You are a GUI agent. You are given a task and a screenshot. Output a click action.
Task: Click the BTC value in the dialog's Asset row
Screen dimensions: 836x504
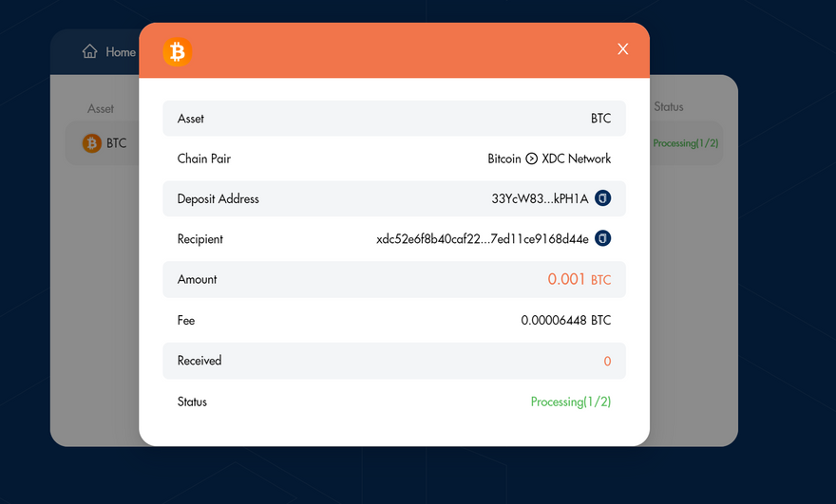pos(600,119)
